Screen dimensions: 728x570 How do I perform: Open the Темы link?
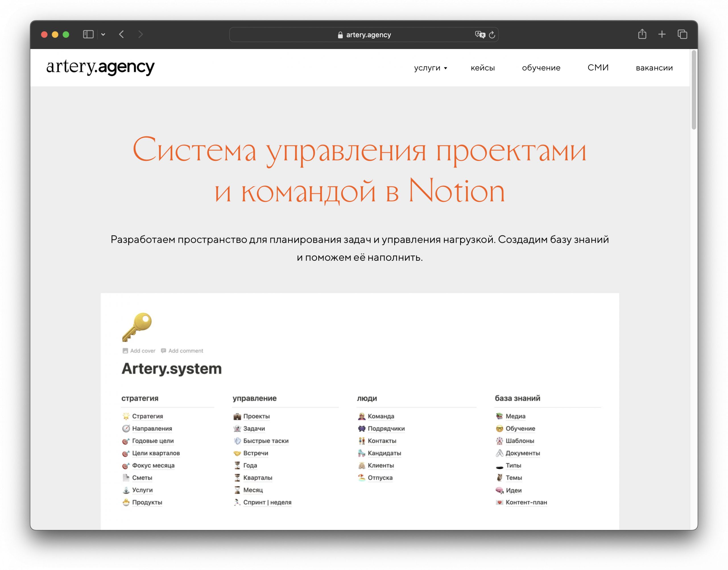[513, 478]
